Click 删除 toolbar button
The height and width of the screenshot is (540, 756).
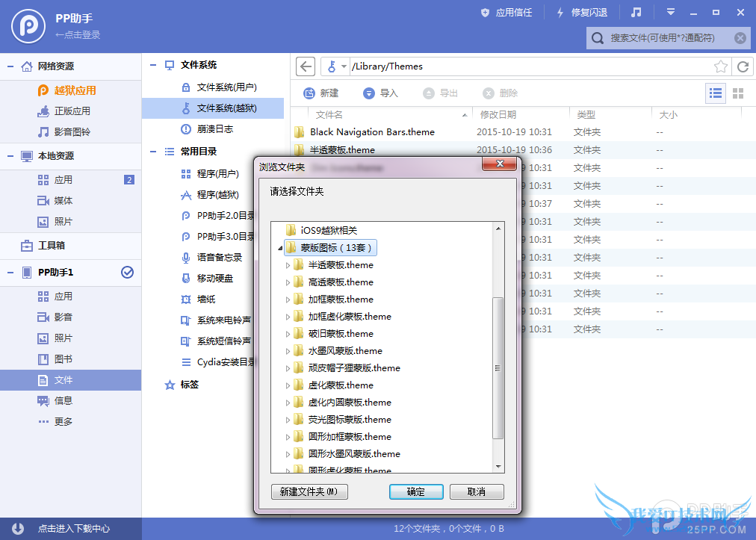501,93
